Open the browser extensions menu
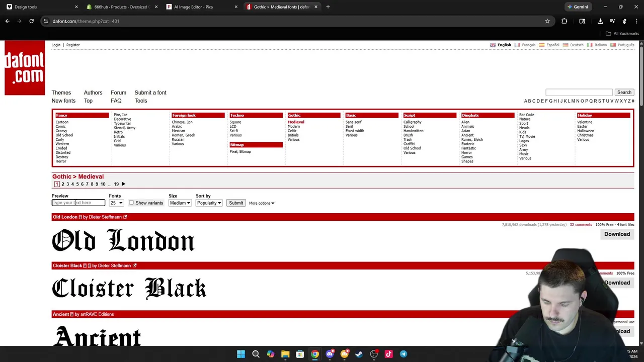Image resolution: width=644 pixels, height=362 pixels. [564, 21]
